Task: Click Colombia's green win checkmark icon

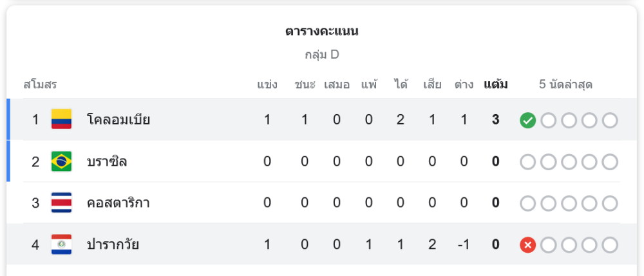Action: (x=528, y=120)
